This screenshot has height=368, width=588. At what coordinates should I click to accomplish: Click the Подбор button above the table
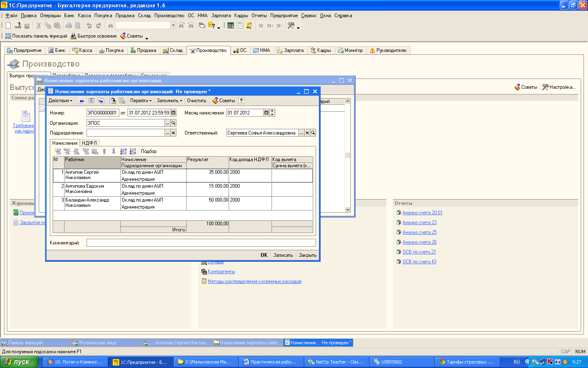[149, 151]
